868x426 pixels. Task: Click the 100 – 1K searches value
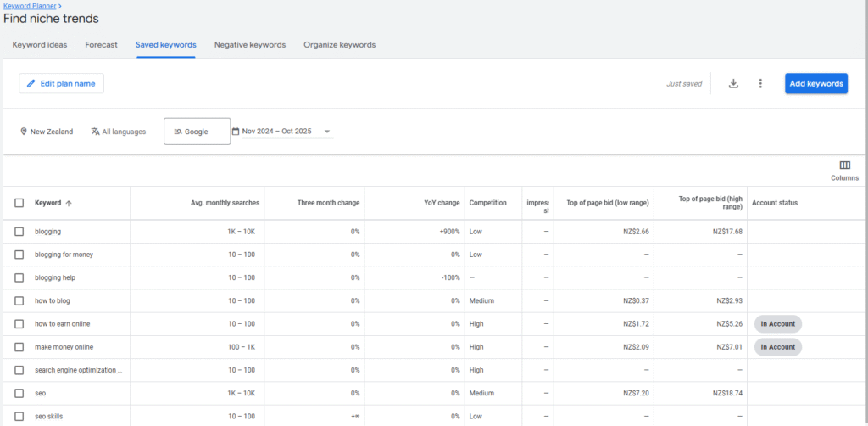tap(240, 347)
